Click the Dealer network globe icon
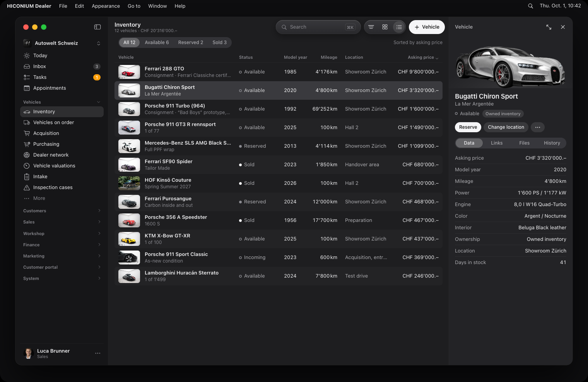The image size is (588, 382). pos(27,155)
